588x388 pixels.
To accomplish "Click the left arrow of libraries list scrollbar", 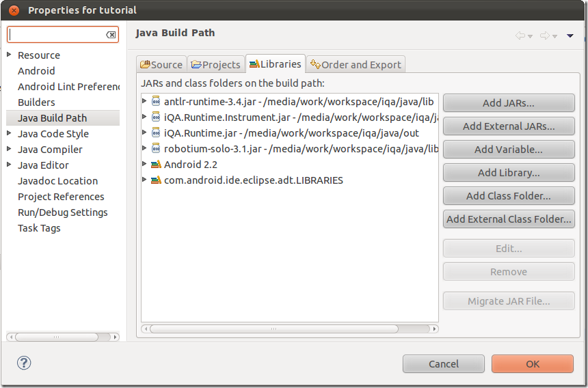I will pyautogui.click(x=146, y=329).
